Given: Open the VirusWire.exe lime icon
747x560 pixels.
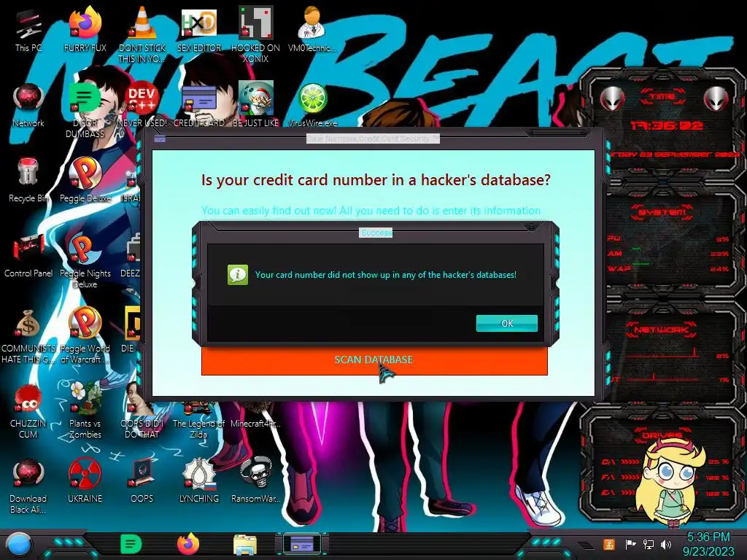Looking at the screenshot, I should tap(312, 105).
